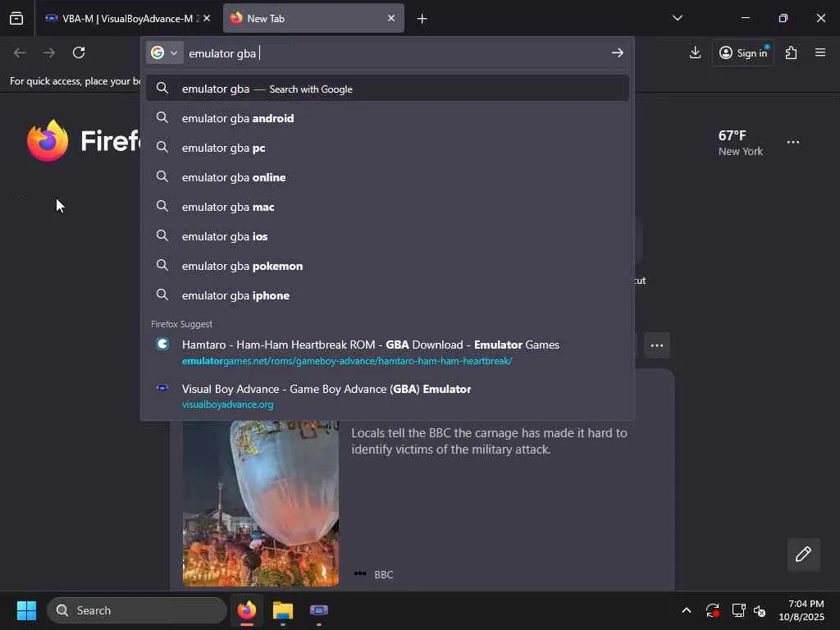
Task: Click the address bar text 'emulator gba'
Action: (x=222, y=53)
